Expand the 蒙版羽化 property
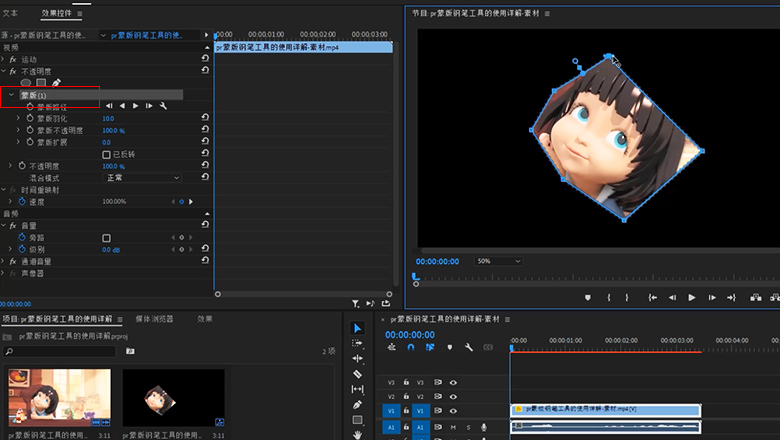The height and width of the screenshot is (440, 780). click(x=18, y=118)
